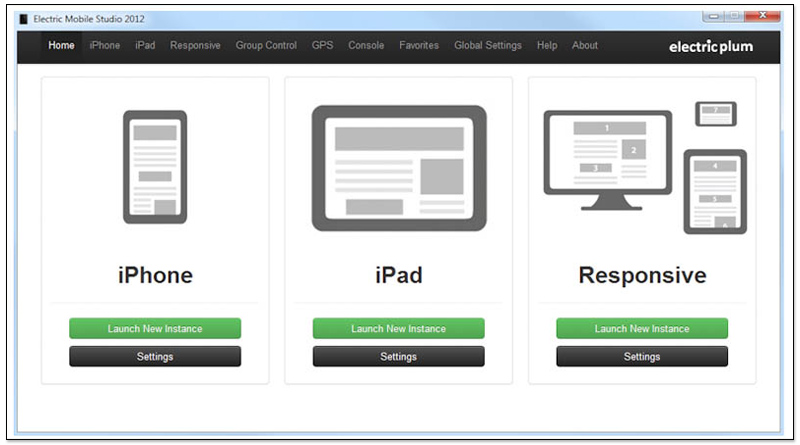Go to the GPS menu

point(322,45)
